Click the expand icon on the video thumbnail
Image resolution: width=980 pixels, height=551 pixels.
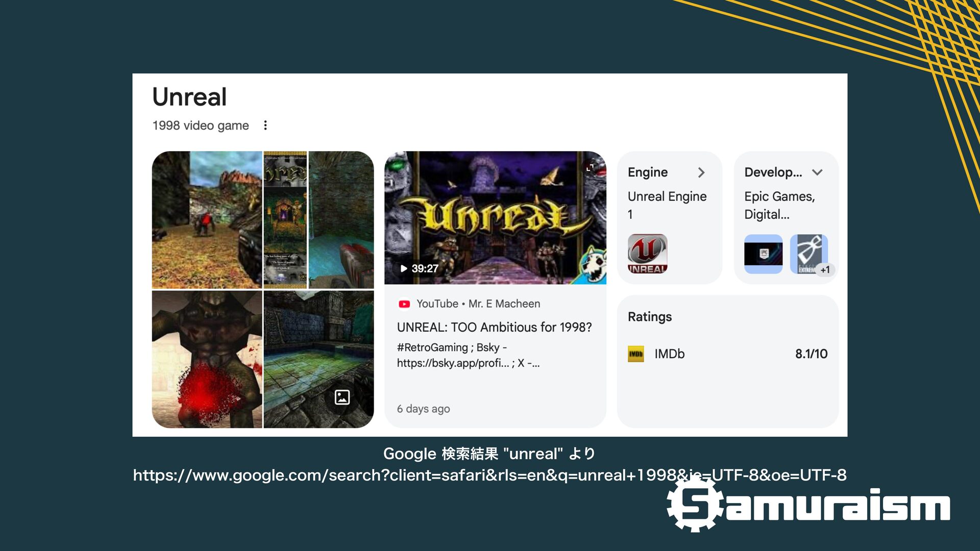pyautogui.click(x=590, y=168)
